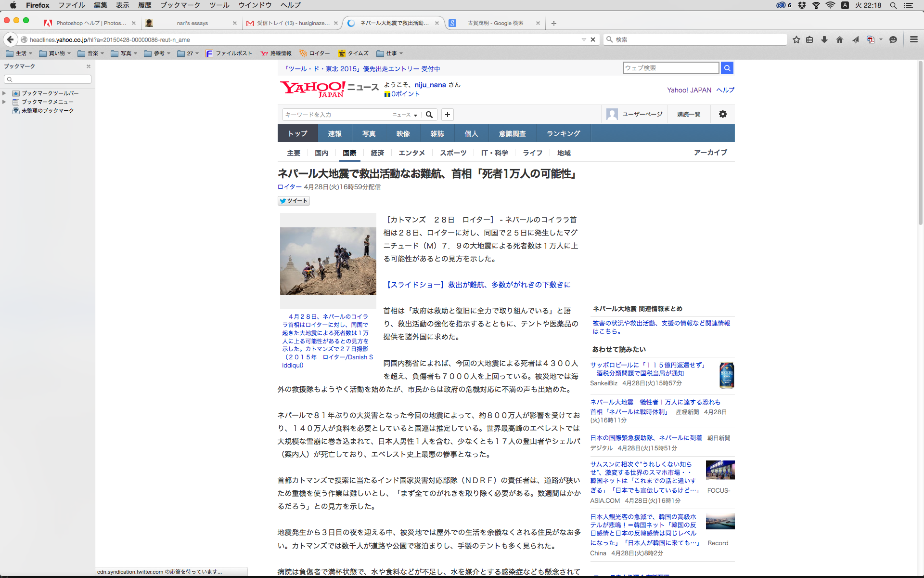Open the bookmarks list icon
924x578 pixels.
point(810,39)
